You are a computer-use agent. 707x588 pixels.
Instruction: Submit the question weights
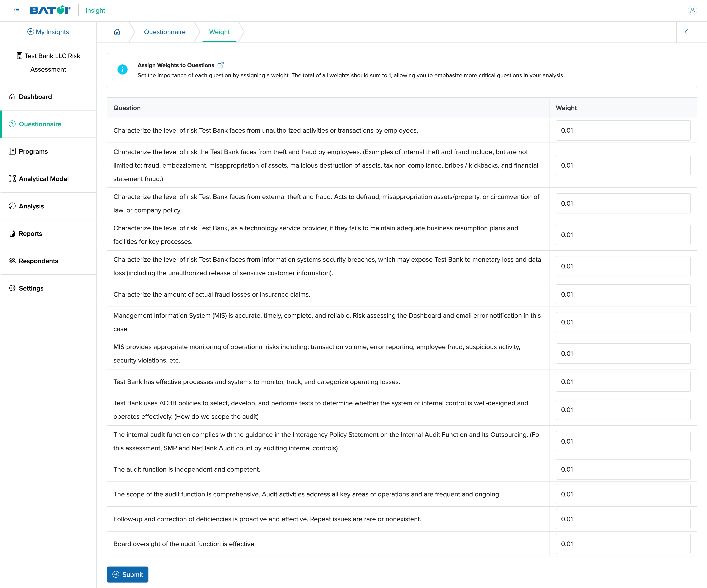[128, 575]
